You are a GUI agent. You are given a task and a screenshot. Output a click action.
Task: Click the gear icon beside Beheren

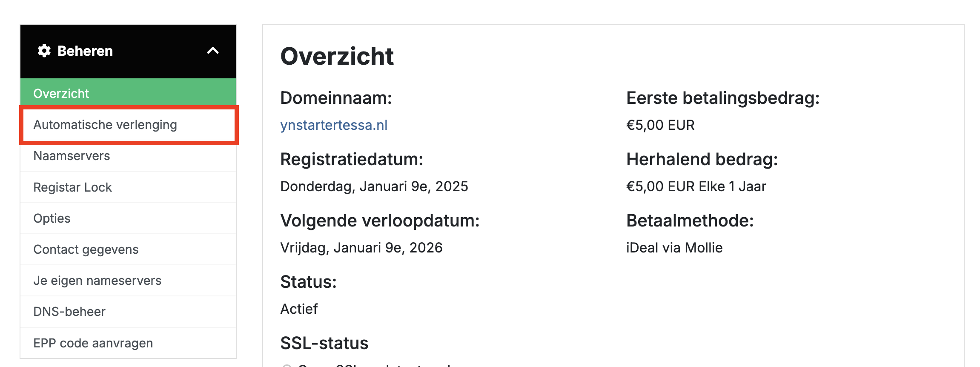click(44, 51)
